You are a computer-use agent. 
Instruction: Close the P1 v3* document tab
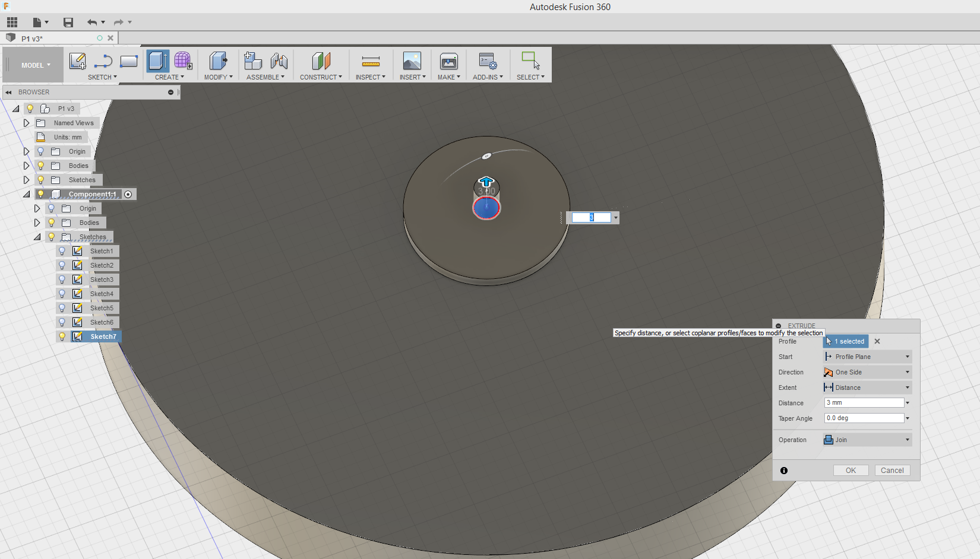110,38
